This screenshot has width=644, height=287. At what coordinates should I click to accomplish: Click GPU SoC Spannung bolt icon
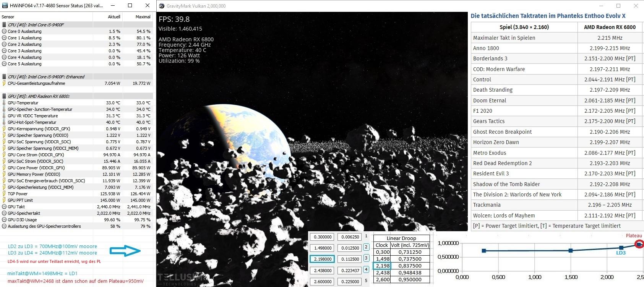click(4, 141)
